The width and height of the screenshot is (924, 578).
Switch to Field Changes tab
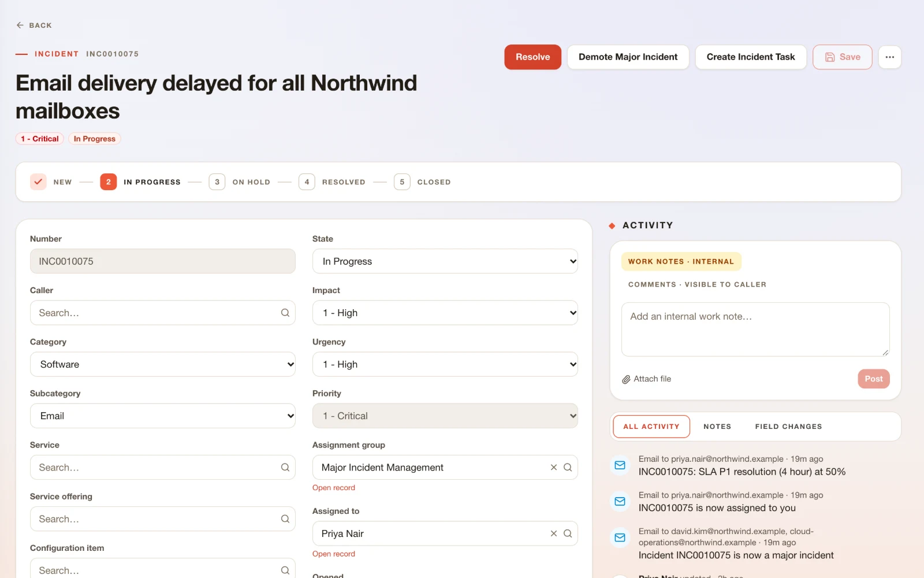[788, 427]
